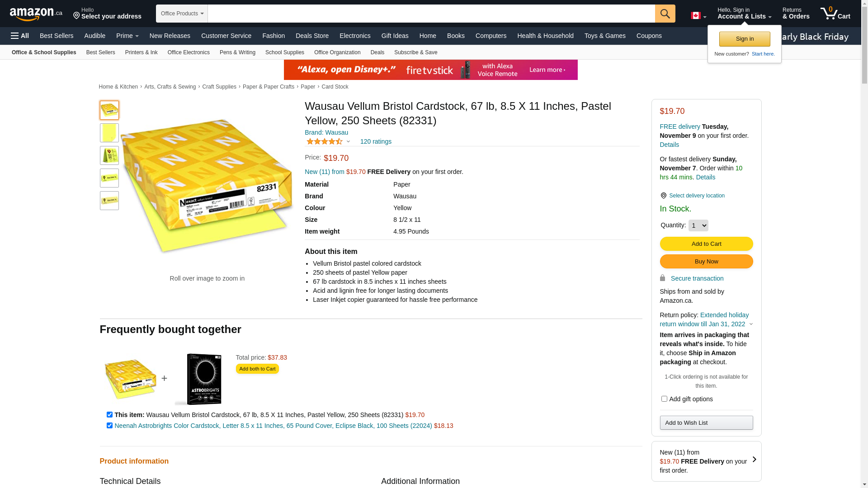
Task: Select the second plain yellow sheet thumbnail
Action: (109, 133)
